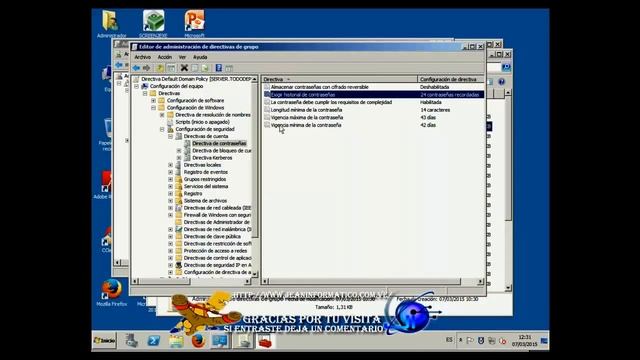Screen dimensions: 640x360
Task: Expand the Directiva Kerberos node
Action: pyautogui.click(x=179, y=158)
